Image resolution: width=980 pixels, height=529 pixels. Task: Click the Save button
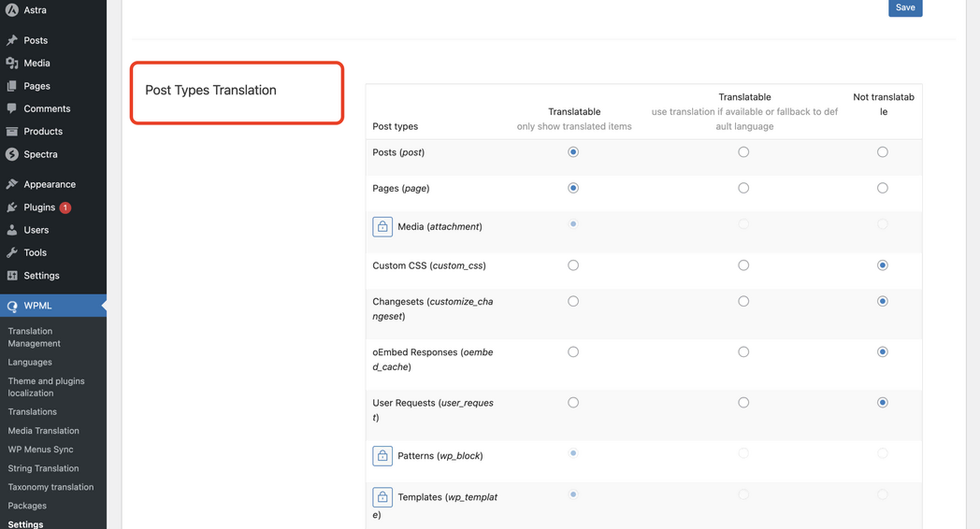pyautogui.click(x=904, y=7)
